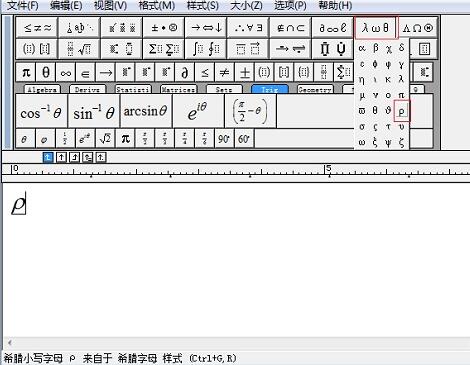Switch to the Matrices tab
Screen dimensions: 470x365
coord(178,89)
